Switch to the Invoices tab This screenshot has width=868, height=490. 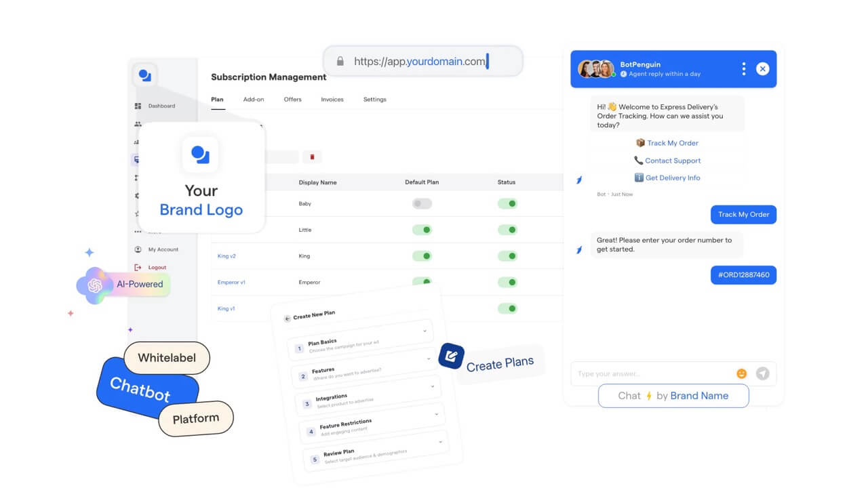[332, 99]
